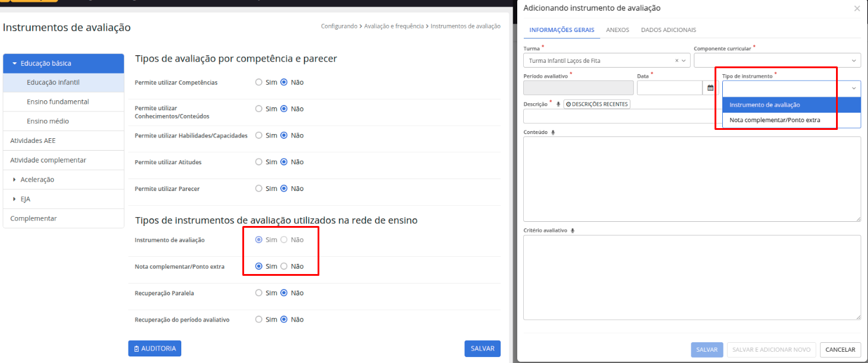The image size is (868, 363).
Task: Focus the Data input field
Action: tap(670, 88)
